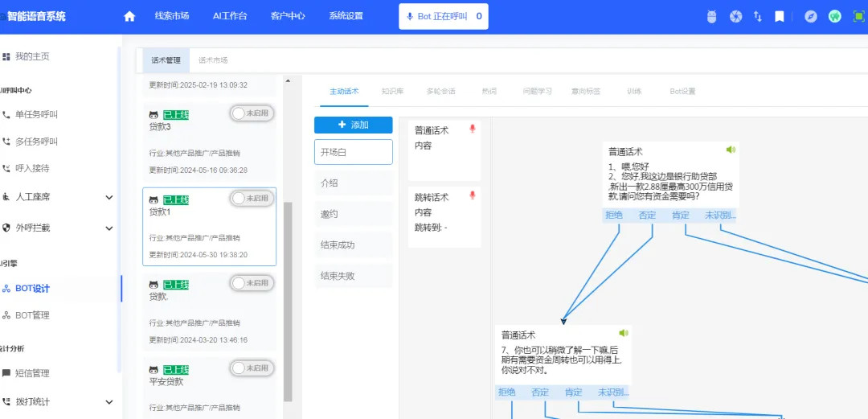Open the 话术市场 tab
Screen dimensions: 868x419
(213, 60)
